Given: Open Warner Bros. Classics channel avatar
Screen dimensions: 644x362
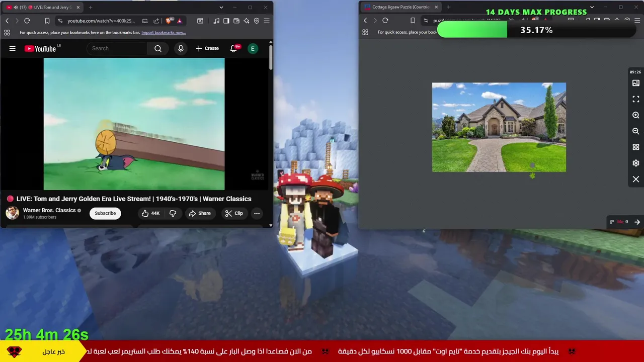Looking at the screenshot, I should [x=12, y=213].
